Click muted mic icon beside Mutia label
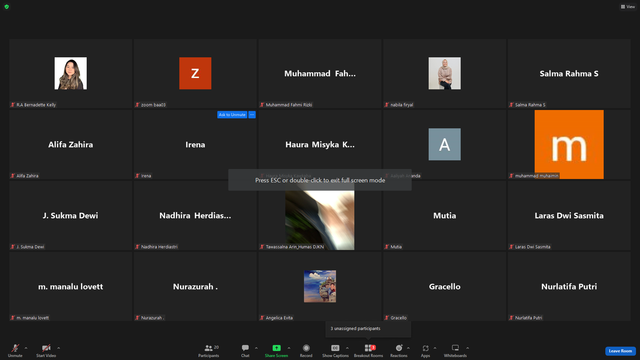Viewport: 640px width, 360px height. (x=387, y=247)
